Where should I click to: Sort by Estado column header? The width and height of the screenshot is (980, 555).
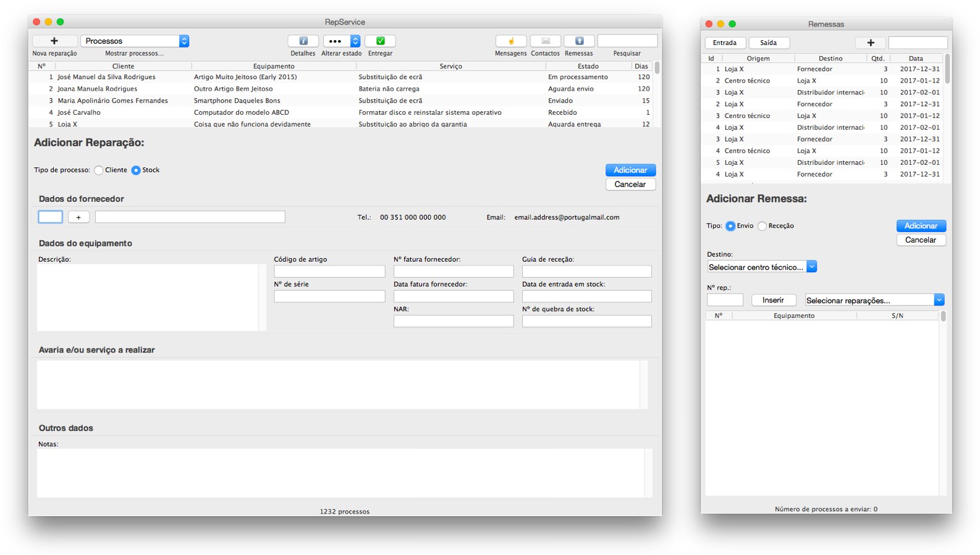(x=588, y=66)
